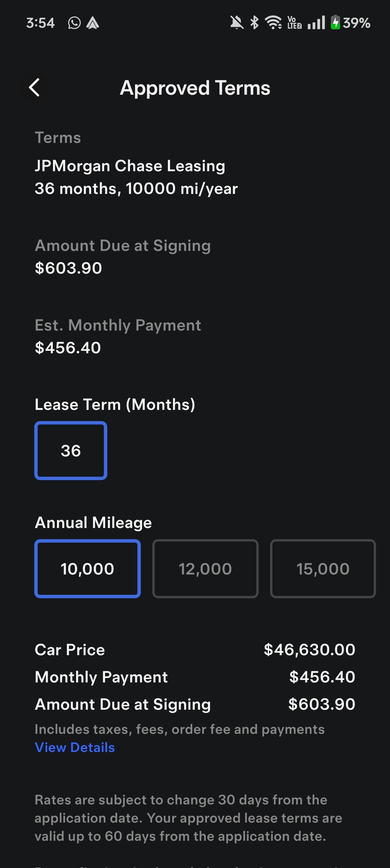Screen dimensions: 390x868
Task: Choose 12,000 annual mileage option
Action: click(205, 569)
